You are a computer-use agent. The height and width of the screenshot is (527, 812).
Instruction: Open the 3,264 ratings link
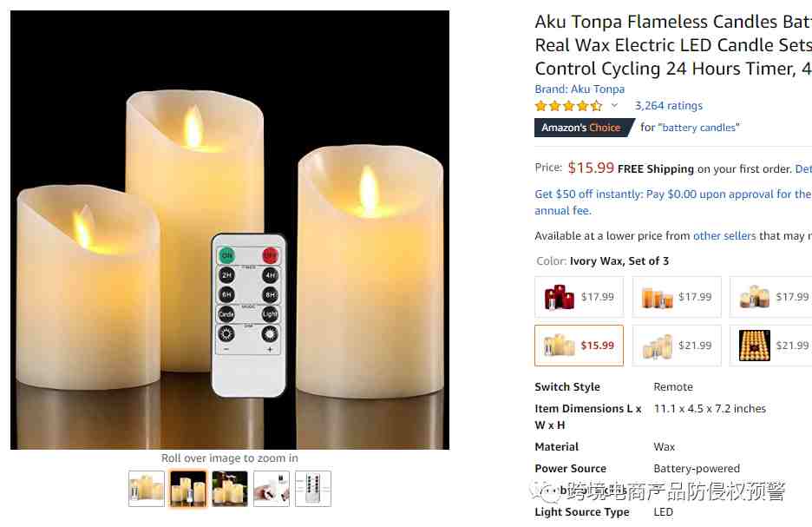(669, 106)
